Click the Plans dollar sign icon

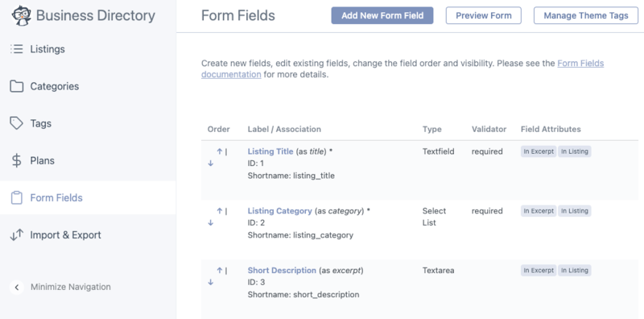(16, 161)
